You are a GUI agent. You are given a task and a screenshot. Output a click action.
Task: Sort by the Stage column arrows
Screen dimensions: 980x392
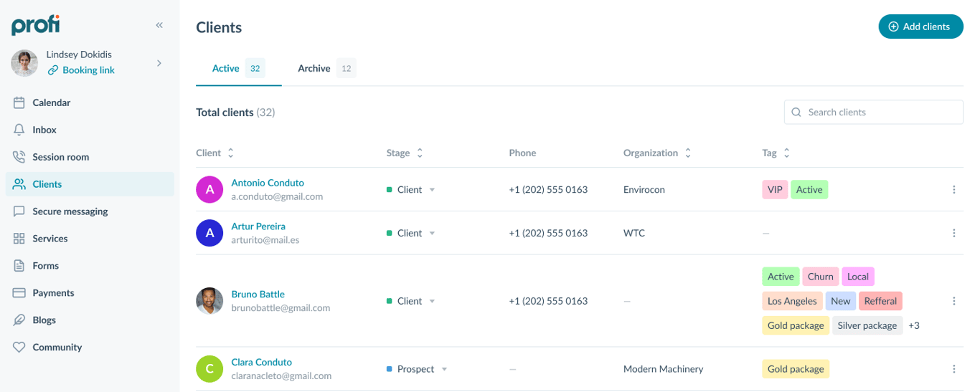pos(420,153)
